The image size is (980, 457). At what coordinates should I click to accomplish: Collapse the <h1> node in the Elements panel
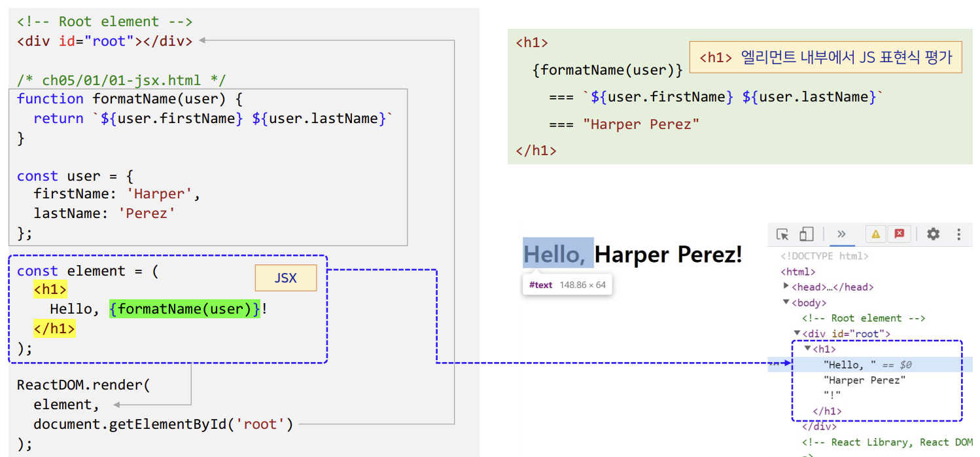(x=808, y=348)
